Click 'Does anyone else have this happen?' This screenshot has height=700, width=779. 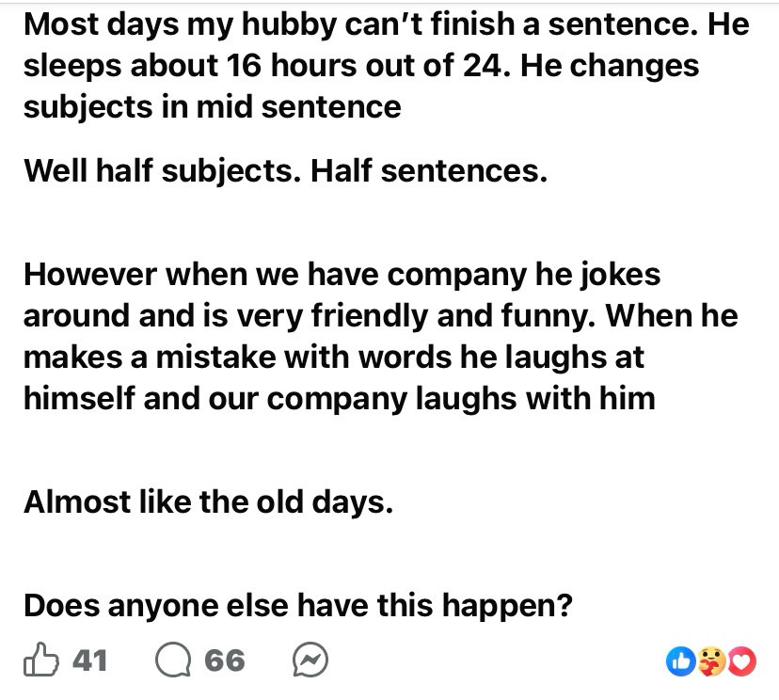pos(298,604)
